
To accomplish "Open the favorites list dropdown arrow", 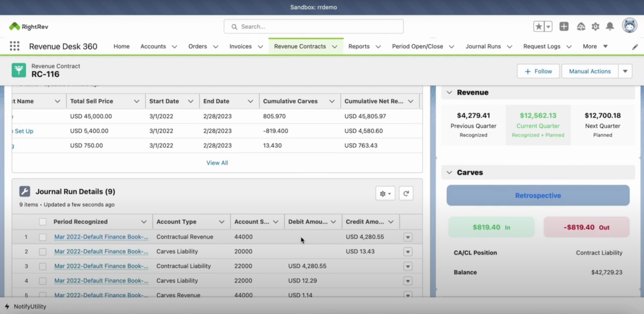I will pos(548,26).
